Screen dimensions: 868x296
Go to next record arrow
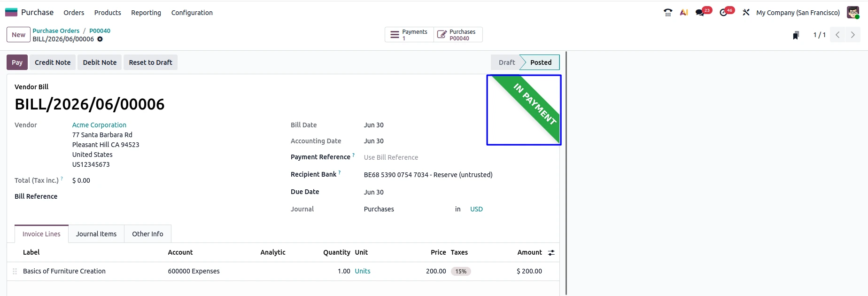tap(853, 35)
